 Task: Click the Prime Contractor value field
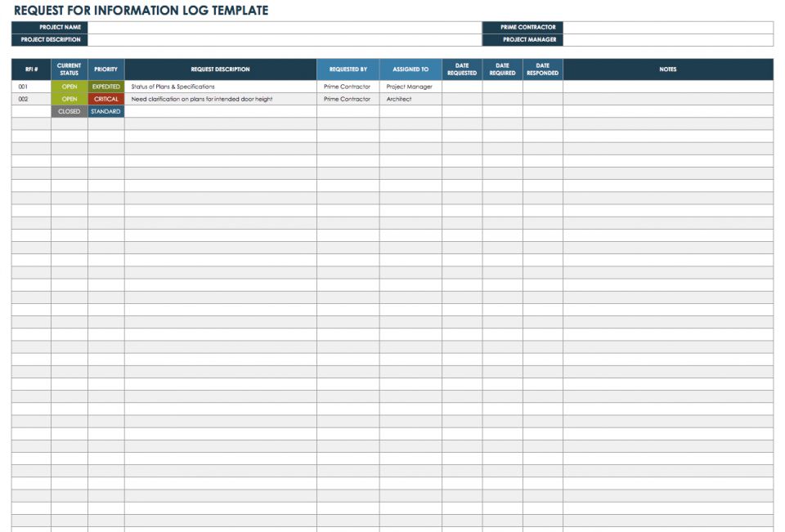(668, 28)
